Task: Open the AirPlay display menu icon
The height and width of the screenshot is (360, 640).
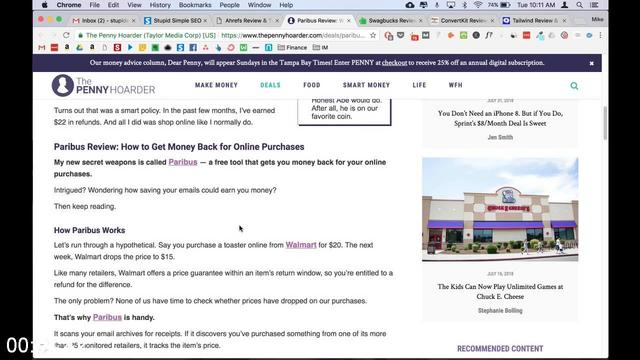Action: point(451,5)
